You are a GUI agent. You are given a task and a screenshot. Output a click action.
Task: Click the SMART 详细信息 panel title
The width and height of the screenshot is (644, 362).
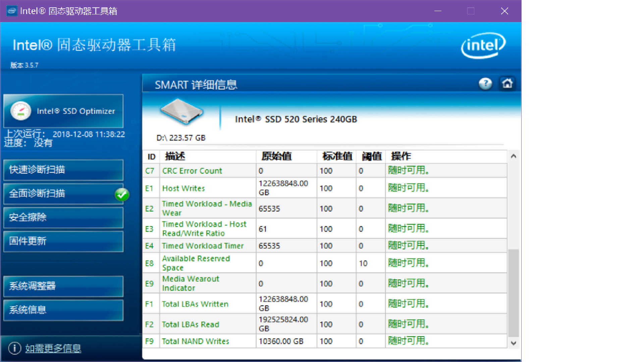point(196,85)
